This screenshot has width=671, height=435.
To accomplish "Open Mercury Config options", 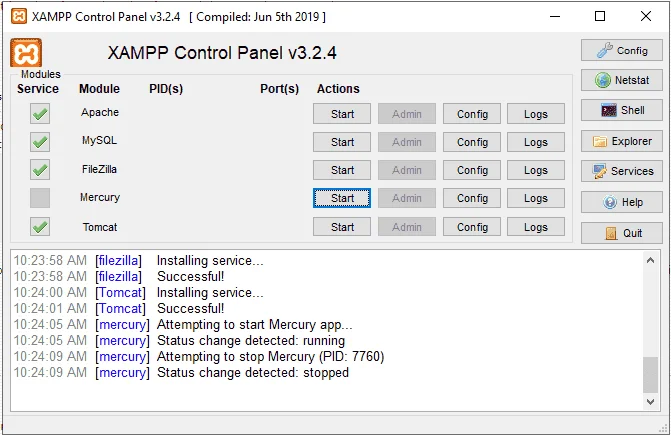I will (x=472, y=198).
